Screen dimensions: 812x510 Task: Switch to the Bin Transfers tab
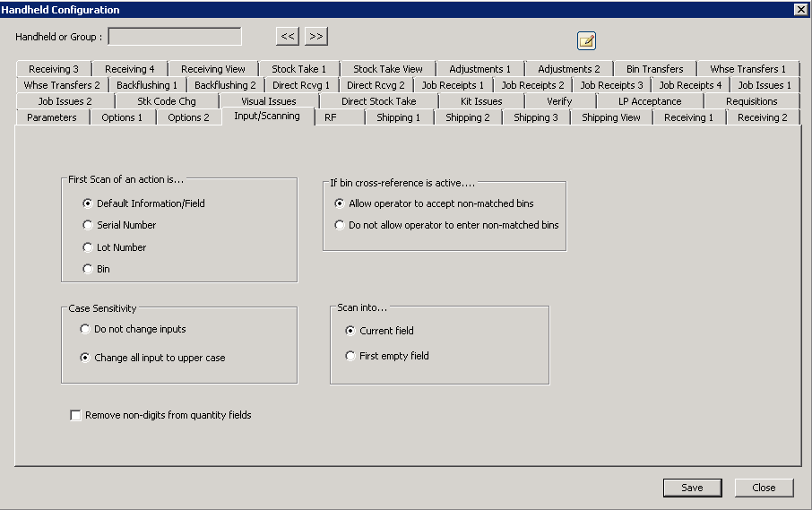click(x=654, y=69)
